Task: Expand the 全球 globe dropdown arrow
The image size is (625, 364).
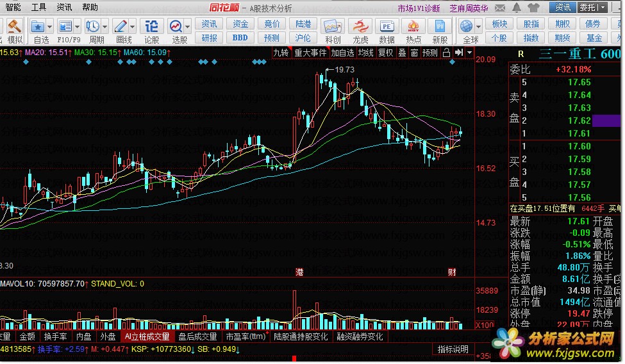Action: (x=478, y=27)
